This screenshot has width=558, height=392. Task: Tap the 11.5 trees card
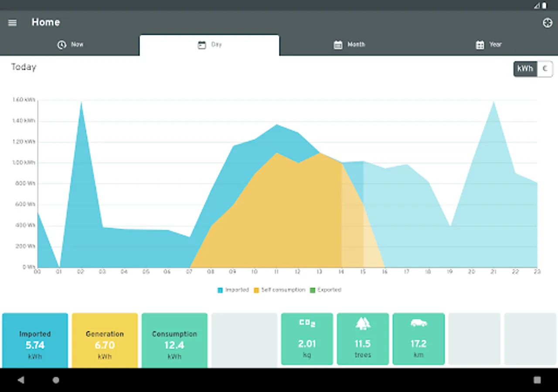363,339
